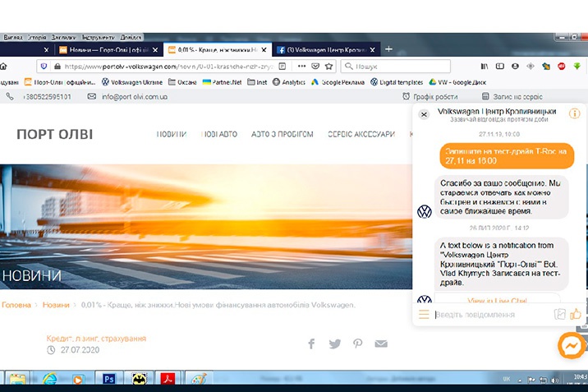
Task: Open НОВІ АВТО navigation item
Action: click(x=219, y=134)
